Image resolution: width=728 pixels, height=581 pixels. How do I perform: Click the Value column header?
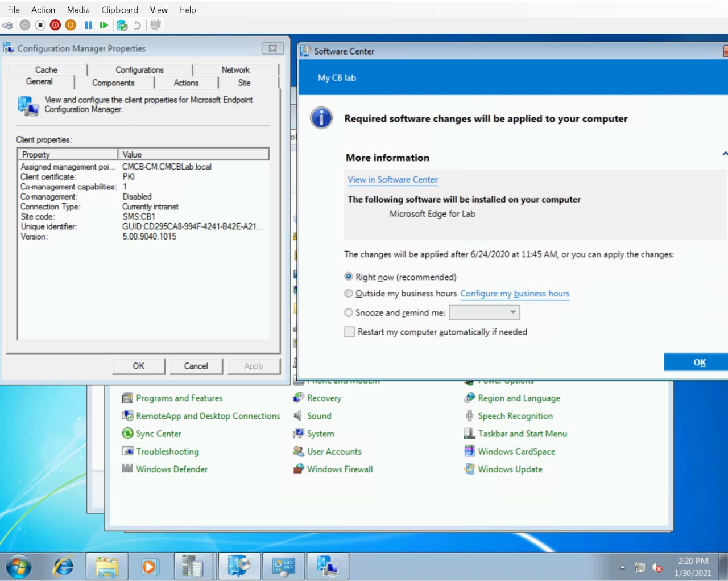[x=193, y=154]
